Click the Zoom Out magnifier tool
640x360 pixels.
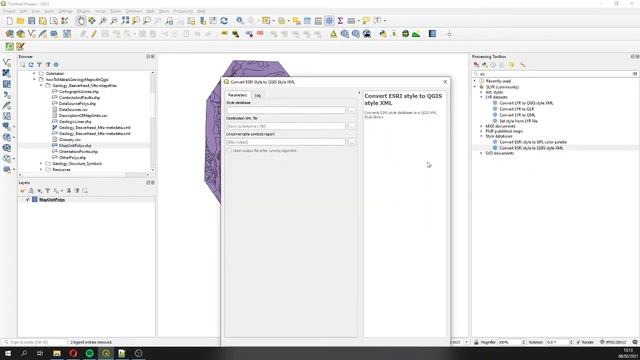(114, 21)
